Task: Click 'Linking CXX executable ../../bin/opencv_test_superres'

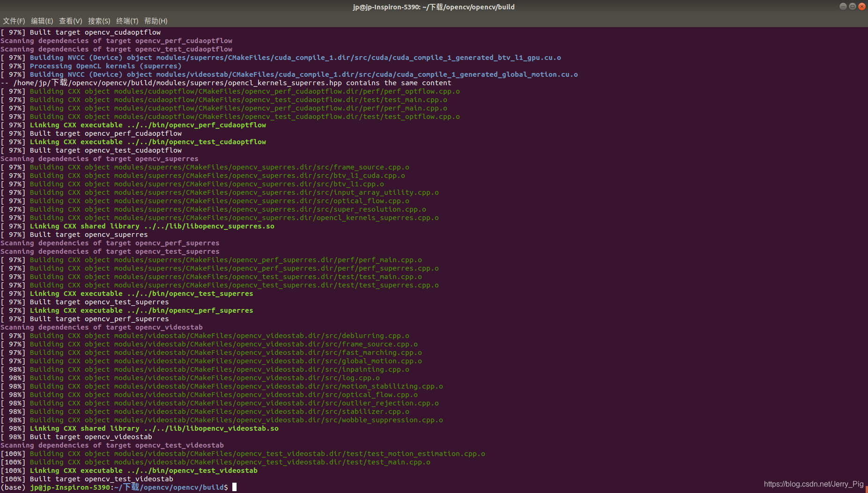Action: coord(126,294)
